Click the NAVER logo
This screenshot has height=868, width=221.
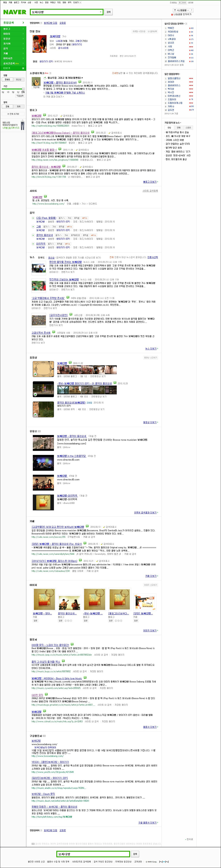coord(14,12)
